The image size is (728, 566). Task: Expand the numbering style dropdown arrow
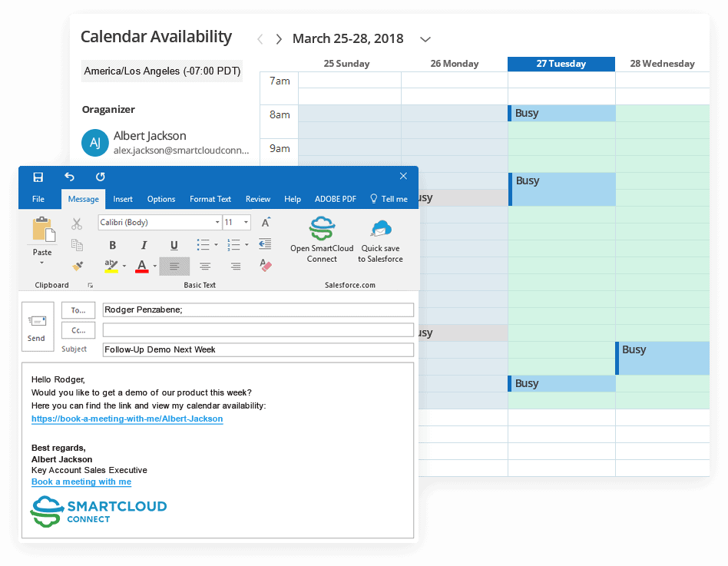pos(247,245)
